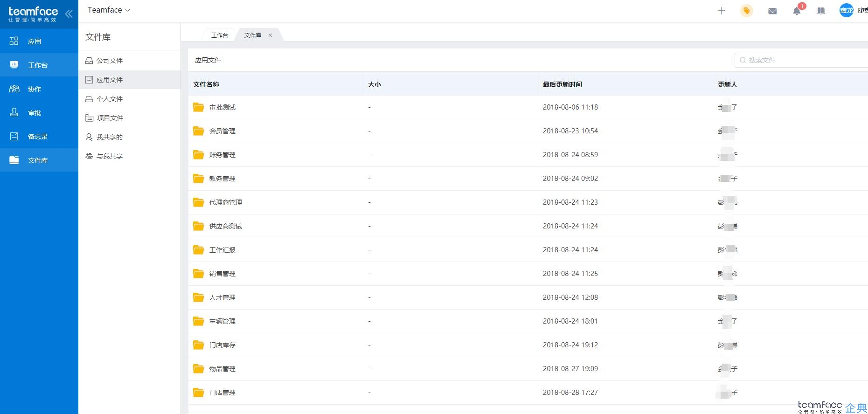Open the mail envelope icon
The image size is (868, 414).
pos(772,11)
